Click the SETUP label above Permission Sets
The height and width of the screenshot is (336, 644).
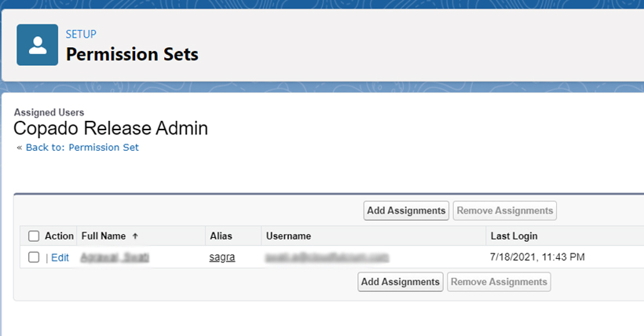(81, 34)
